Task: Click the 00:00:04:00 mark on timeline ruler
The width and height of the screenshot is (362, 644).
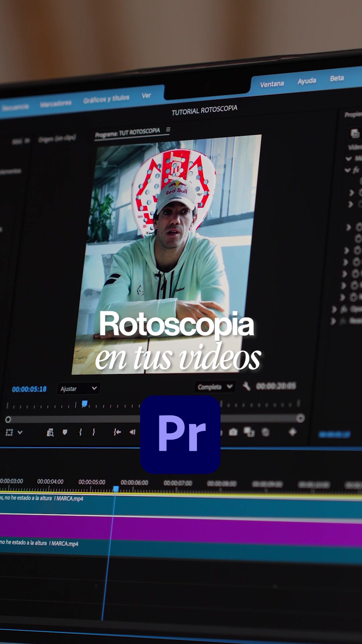Action: (x=50, y=482)
